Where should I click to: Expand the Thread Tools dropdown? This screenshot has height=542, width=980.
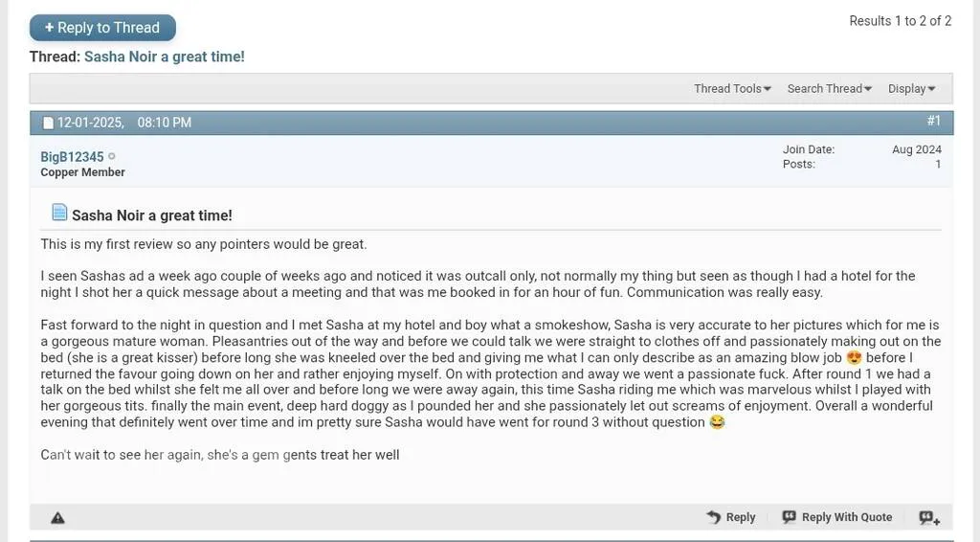click(732, 88)
